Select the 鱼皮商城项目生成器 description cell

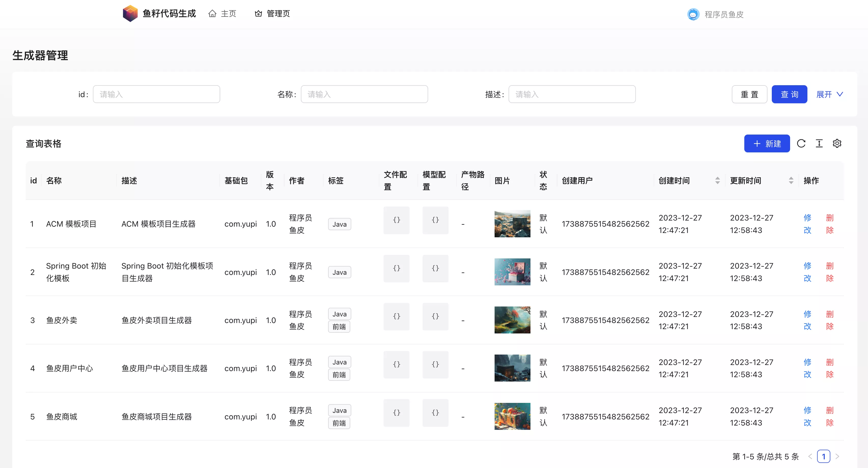pyautogui.click(x=156, y=417)
